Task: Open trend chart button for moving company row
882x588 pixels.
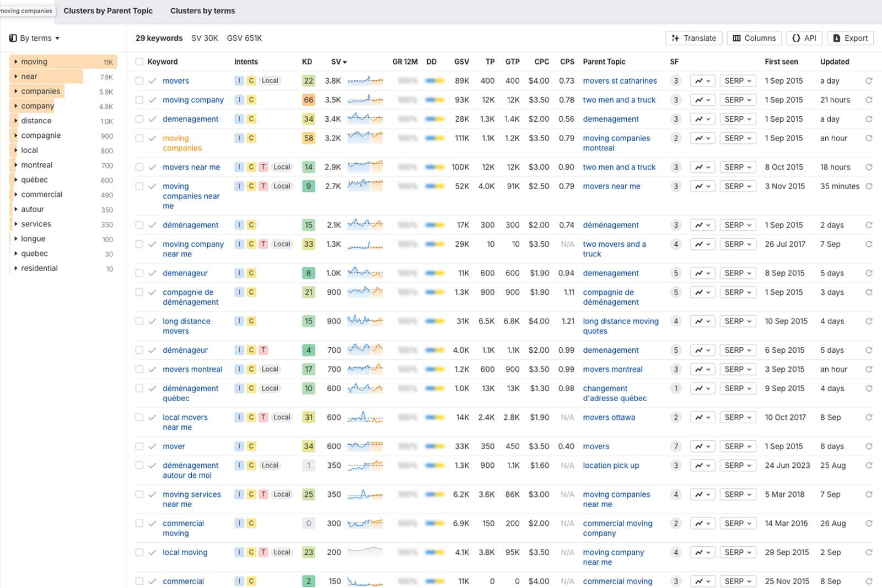Action: click(x=702, y=100)
